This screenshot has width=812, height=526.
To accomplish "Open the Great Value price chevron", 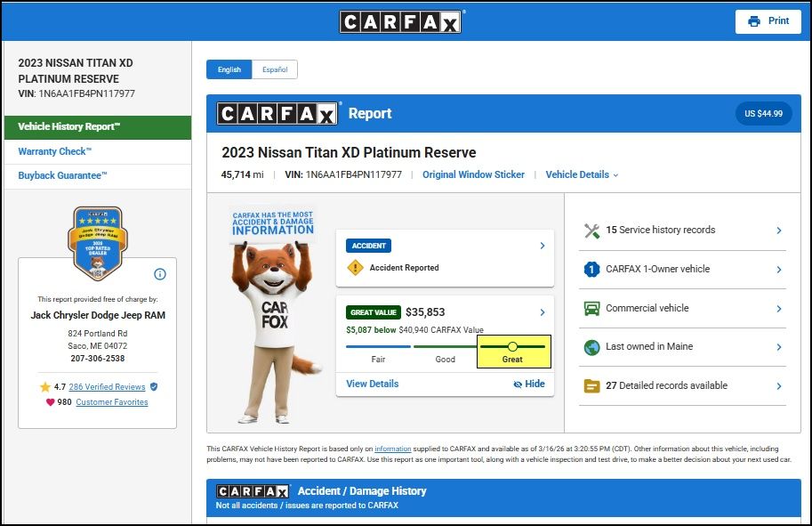I will coord(543,312).
